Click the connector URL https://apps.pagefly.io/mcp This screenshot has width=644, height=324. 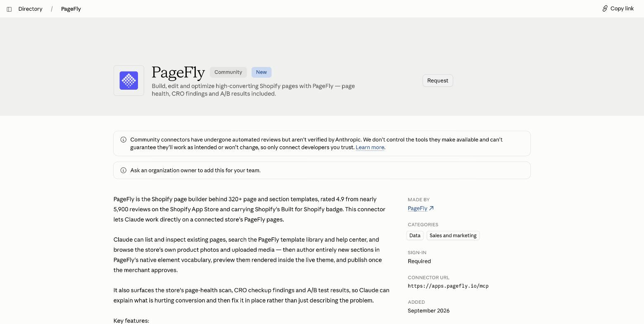[448, 286]
